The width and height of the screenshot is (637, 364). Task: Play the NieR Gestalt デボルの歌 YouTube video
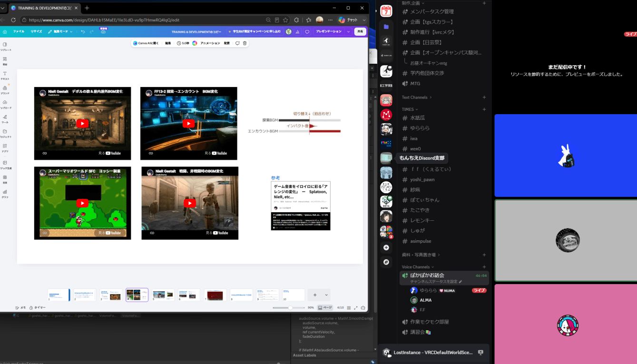[x=82, y=124]
